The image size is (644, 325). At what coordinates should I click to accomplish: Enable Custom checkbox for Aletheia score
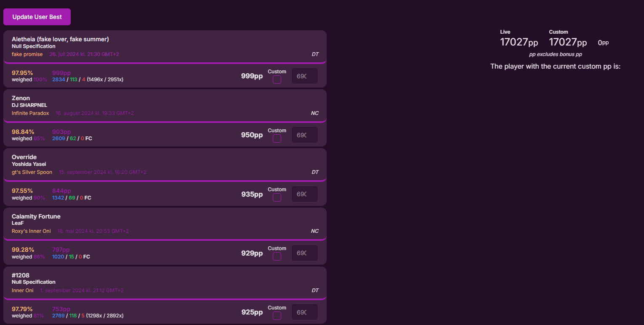(277, 80)
